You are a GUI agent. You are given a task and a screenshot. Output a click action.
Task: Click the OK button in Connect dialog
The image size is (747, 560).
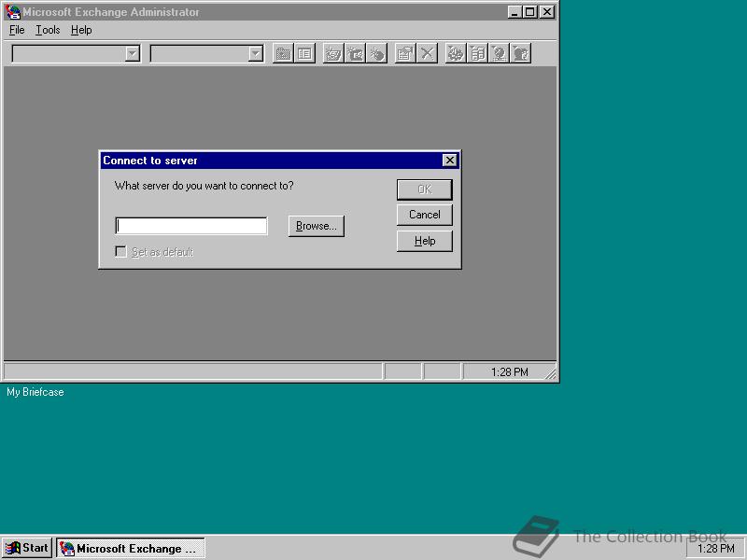425,189
